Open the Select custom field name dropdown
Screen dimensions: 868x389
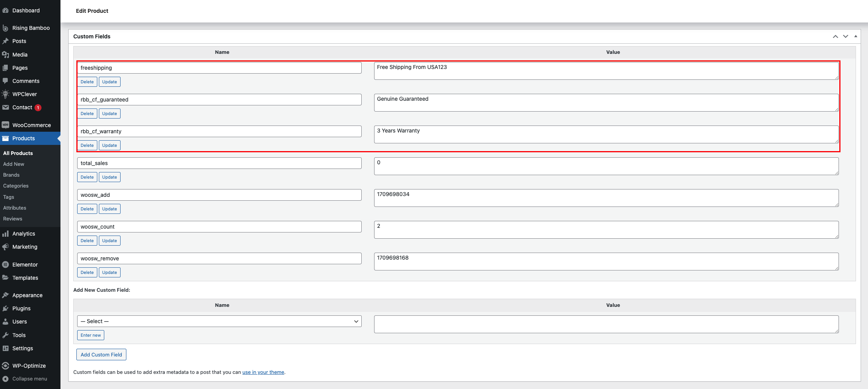coord(219,321)
